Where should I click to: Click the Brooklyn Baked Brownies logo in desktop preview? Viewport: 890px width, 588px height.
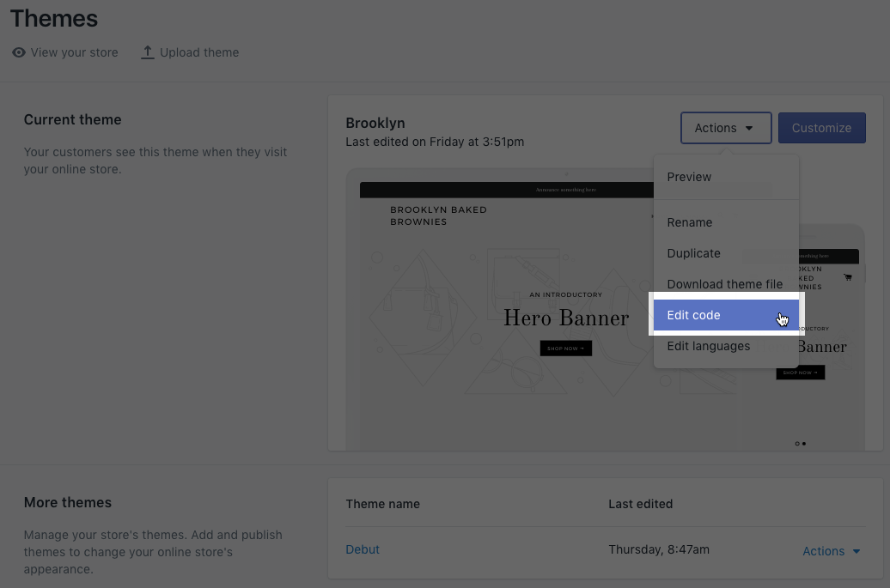click(438, 215)
